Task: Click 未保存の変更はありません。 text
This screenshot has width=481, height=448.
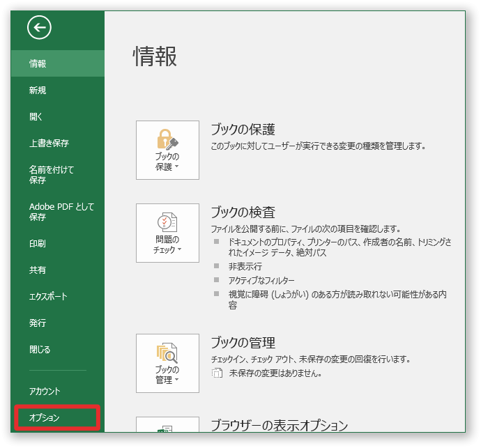Action: point(275,373)
